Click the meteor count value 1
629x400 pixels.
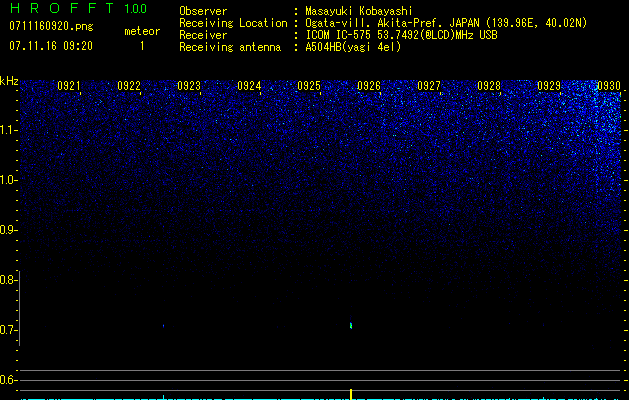[142, 46]
